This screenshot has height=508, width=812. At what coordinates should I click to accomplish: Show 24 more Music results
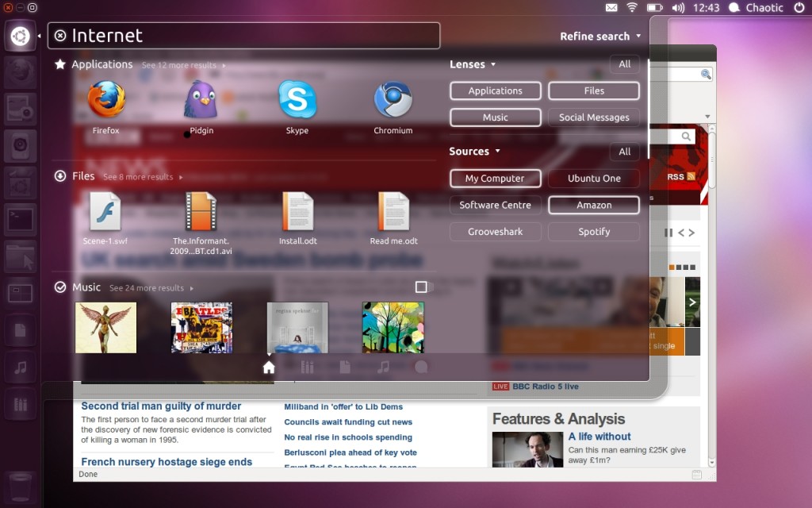(151, 288)
